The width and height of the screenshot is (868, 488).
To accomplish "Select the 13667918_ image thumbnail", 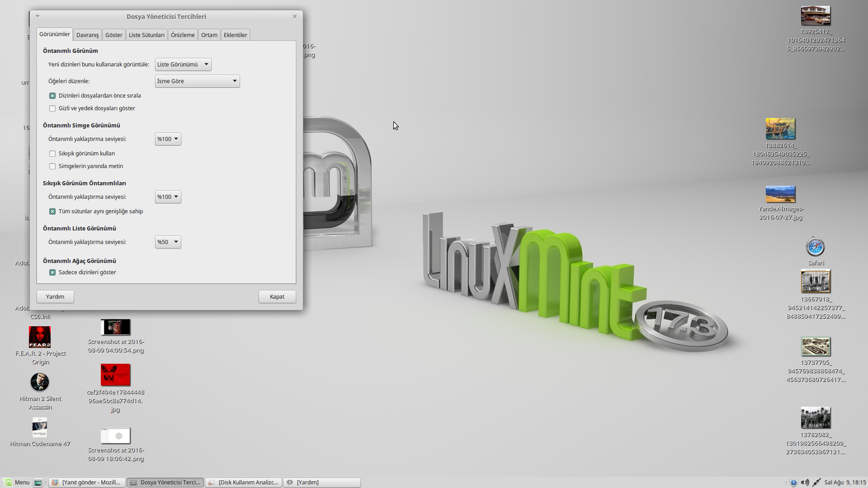I will (816, 281).
